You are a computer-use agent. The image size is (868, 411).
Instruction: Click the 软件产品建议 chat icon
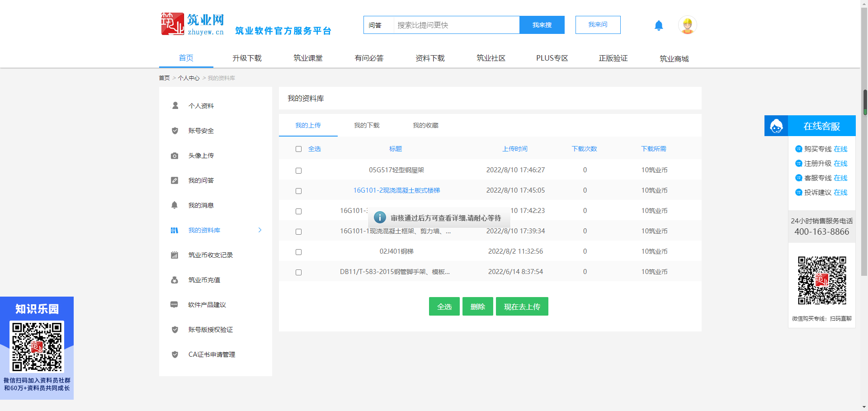pos(174,305)
